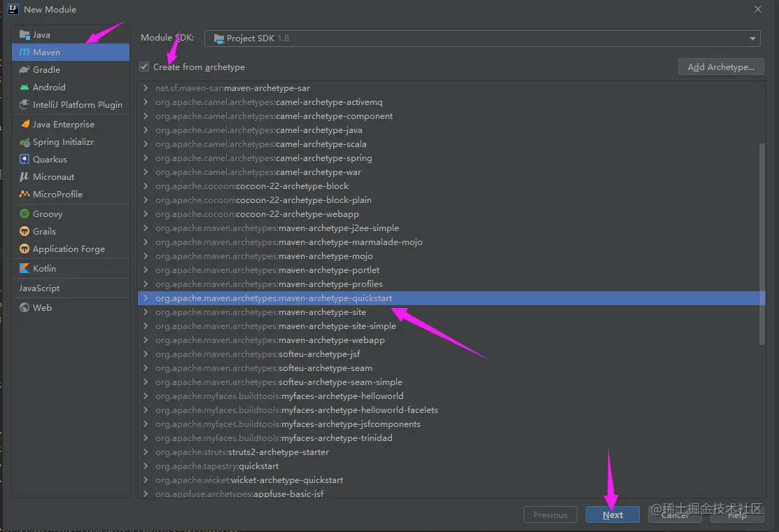Select maven-archetype-mojo row
Screen dimensions: 779x532
[x=451, y=255]
